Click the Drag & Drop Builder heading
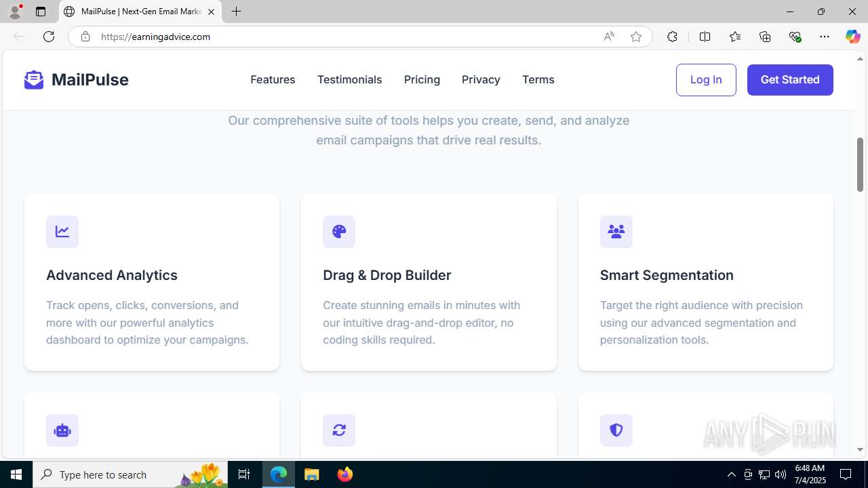This screenshot has width=868, height=488. [387, 275]
